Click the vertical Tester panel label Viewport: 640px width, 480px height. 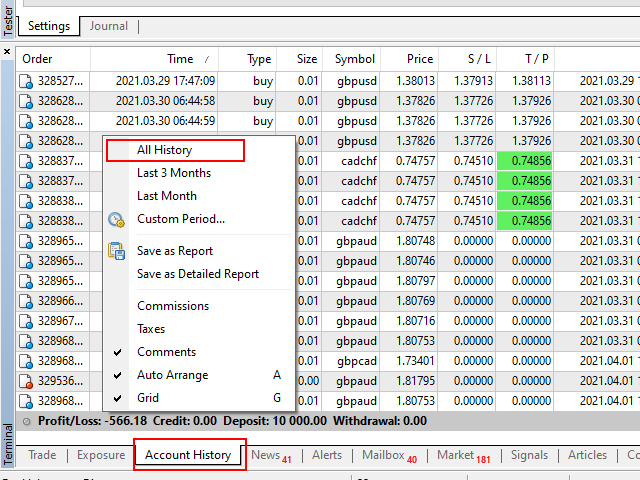coord(7,21)
